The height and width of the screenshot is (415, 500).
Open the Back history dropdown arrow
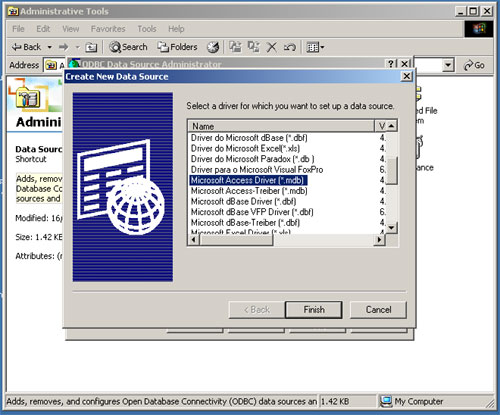coord(49,47)
